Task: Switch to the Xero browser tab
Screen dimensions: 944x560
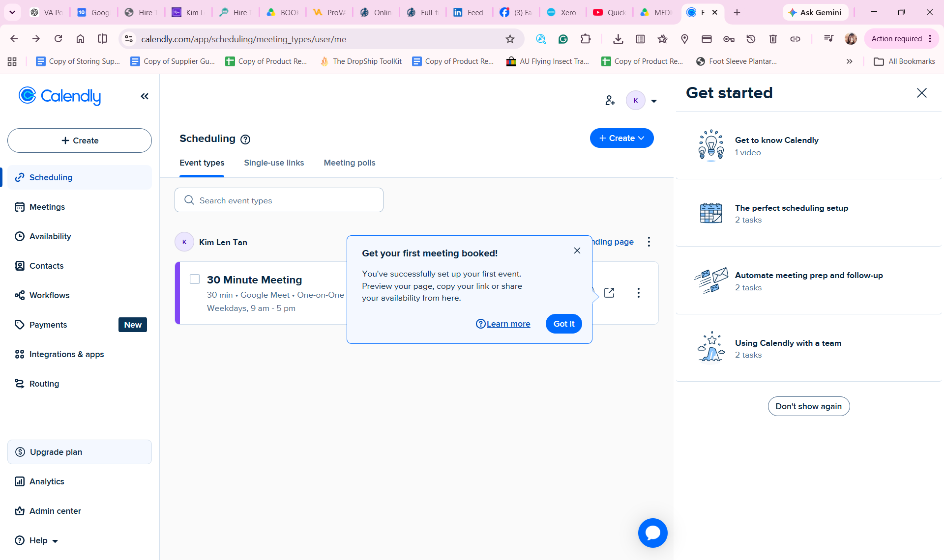Action: 562,12
